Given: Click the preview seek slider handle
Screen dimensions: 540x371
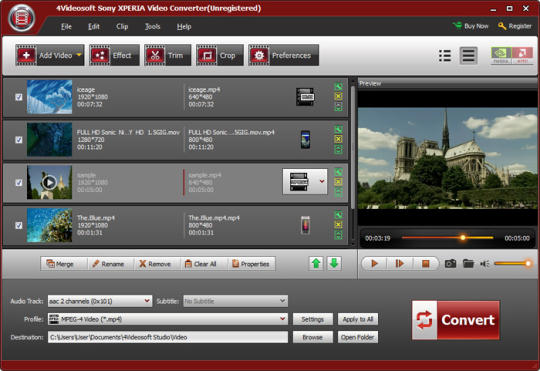Looking at the screenshot, I should (463, 238).
